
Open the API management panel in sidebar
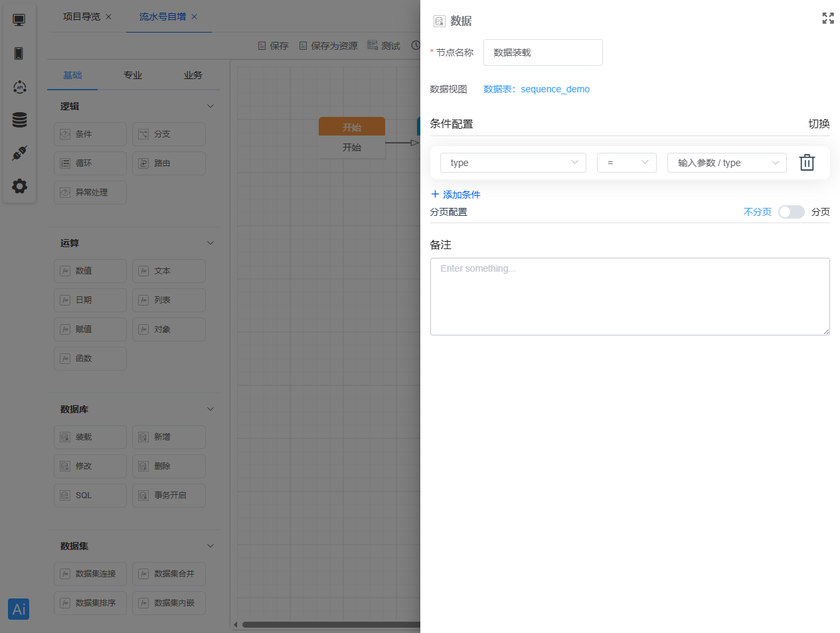point(19,86)
